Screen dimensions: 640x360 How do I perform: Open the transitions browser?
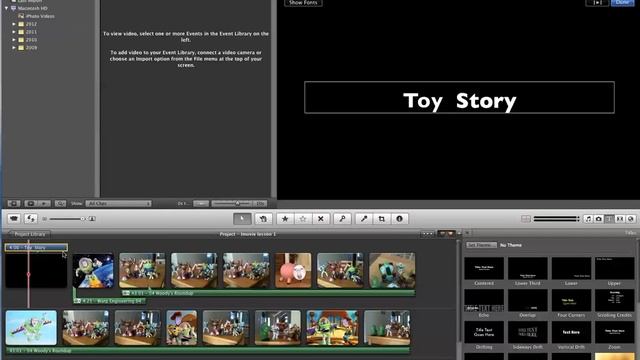620,219
